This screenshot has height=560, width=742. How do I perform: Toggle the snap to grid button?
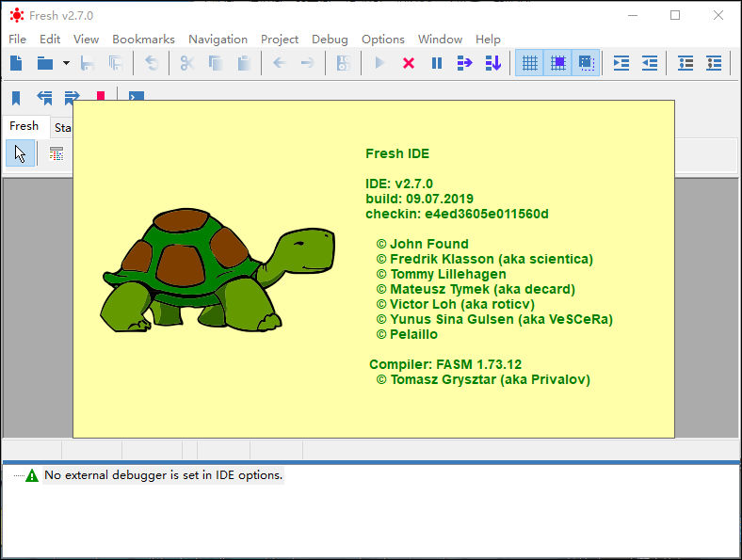point(558,63)
